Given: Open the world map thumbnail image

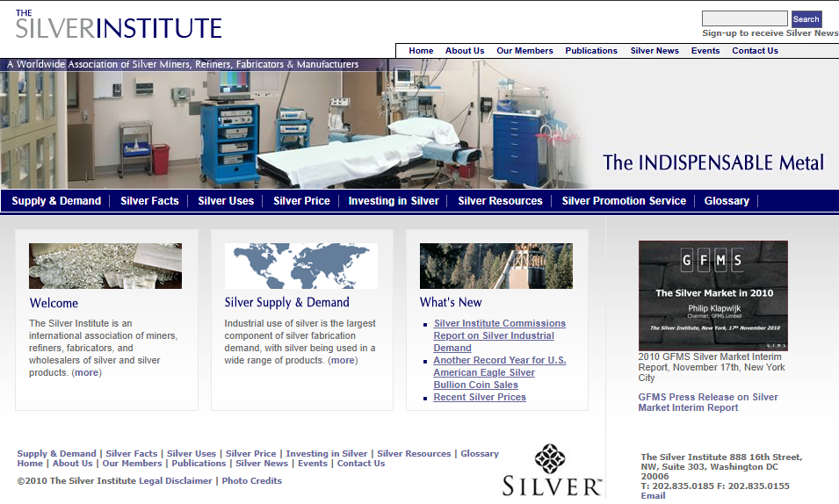Looking at the screenshot, I should click(x=300, y=266).
